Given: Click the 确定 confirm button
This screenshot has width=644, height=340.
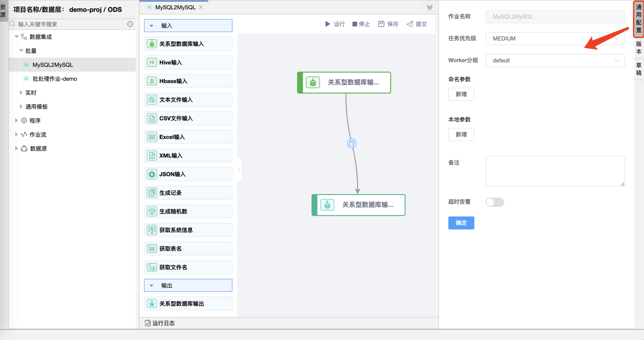Looking at the screenshot, I should (x=461, y=223).
